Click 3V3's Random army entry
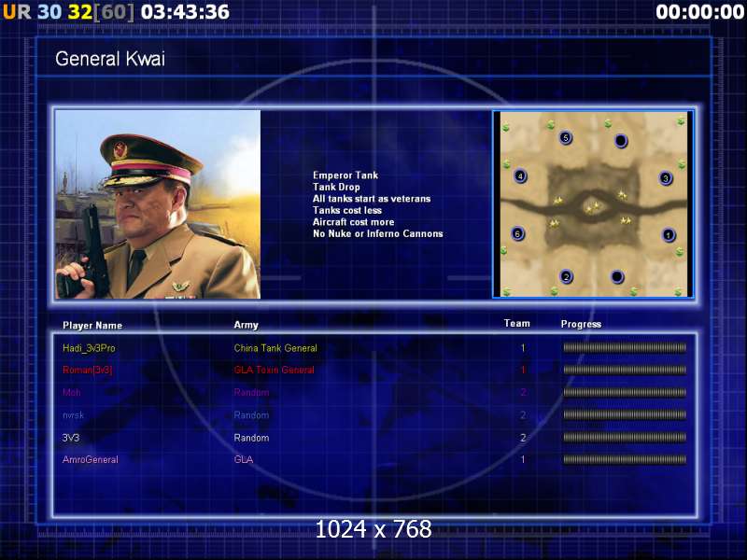This screenshot has width=747, height=560. click(x=251, y=438)
